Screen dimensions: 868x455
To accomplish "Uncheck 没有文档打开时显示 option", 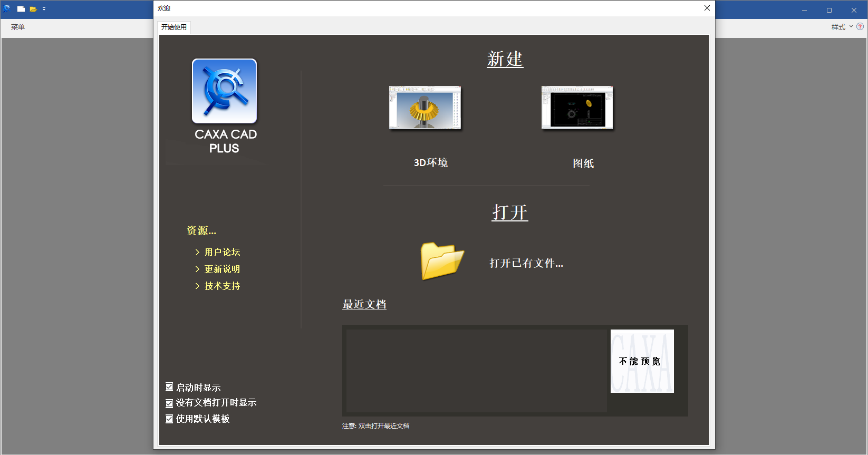I will click(169, 403).
